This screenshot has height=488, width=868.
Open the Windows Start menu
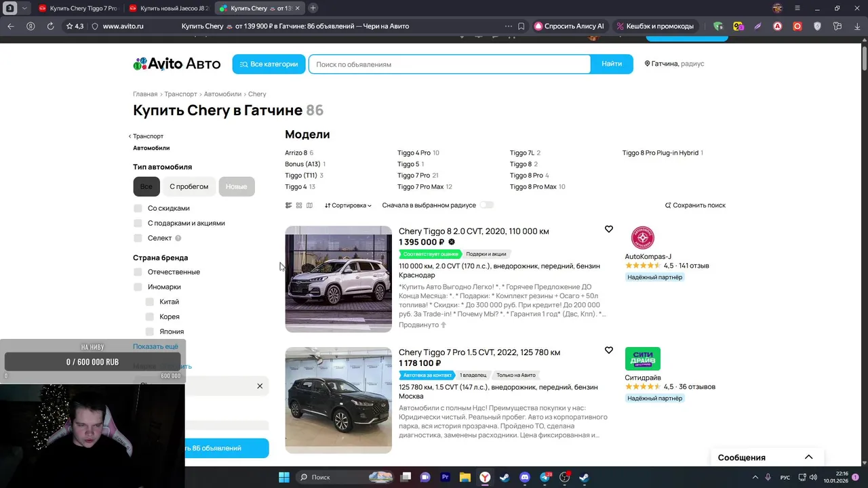click(x=283, y=477)
